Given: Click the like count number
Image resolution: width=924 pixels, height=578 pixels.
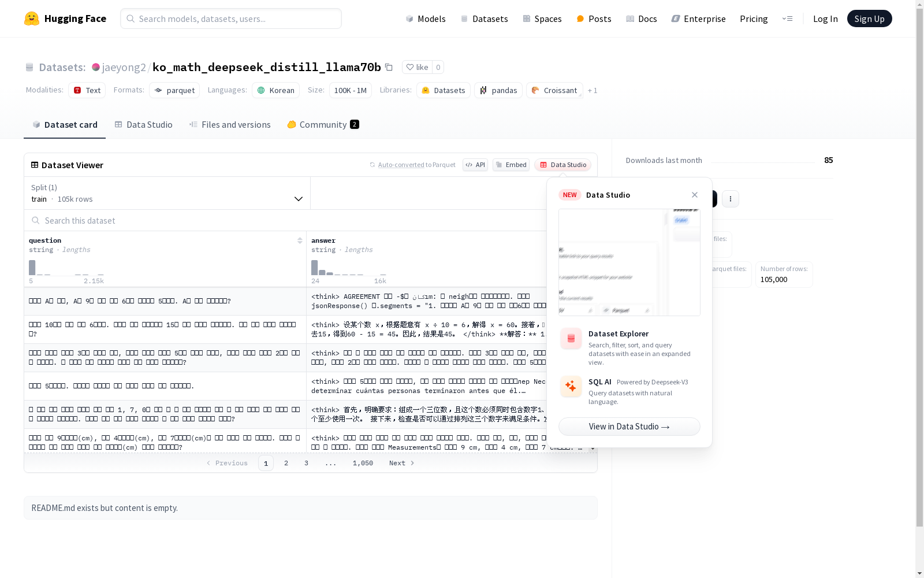Looking at the screenshot, I should [x=438, y=67].
